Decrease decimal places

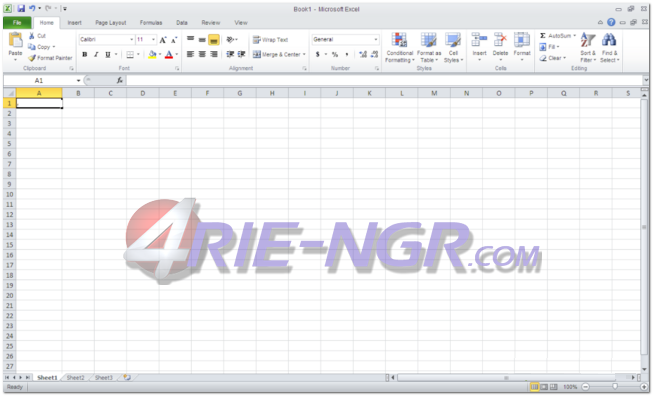point(374,55)
